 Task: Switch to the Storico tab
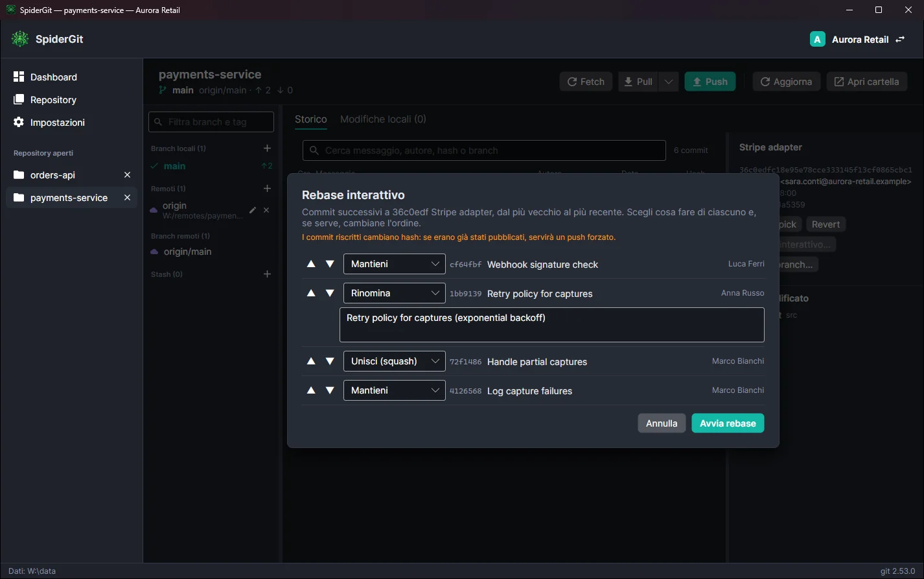311,119
